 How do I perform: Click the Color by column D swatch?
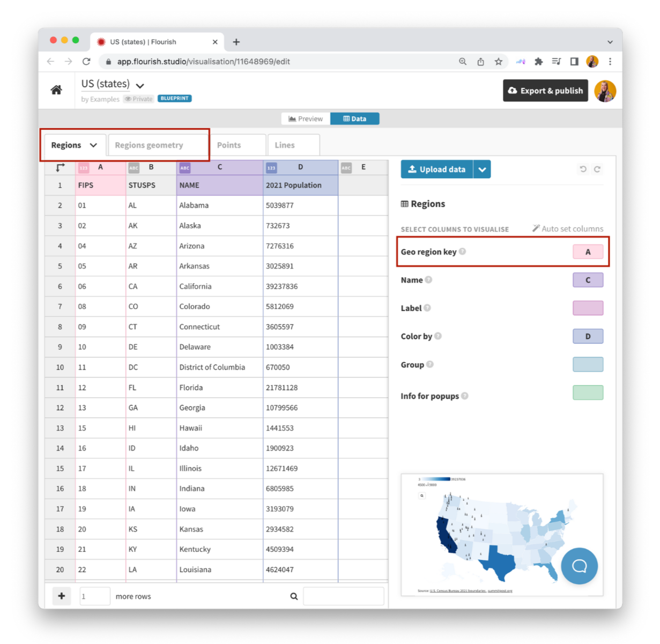pos(588,336)
